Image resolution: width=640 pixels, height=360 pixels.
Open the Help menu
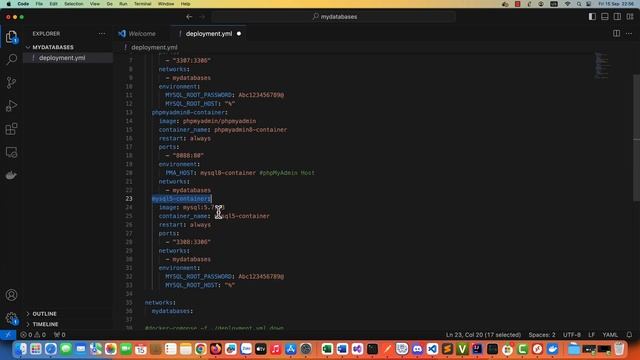(x=185, y=4)
